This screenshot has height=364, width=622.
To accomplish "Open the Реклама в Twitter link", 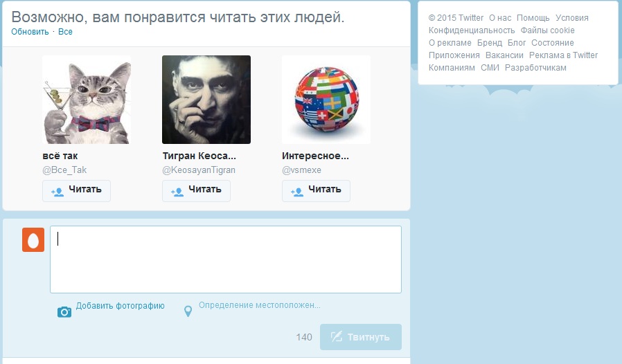I will point(563,55).
